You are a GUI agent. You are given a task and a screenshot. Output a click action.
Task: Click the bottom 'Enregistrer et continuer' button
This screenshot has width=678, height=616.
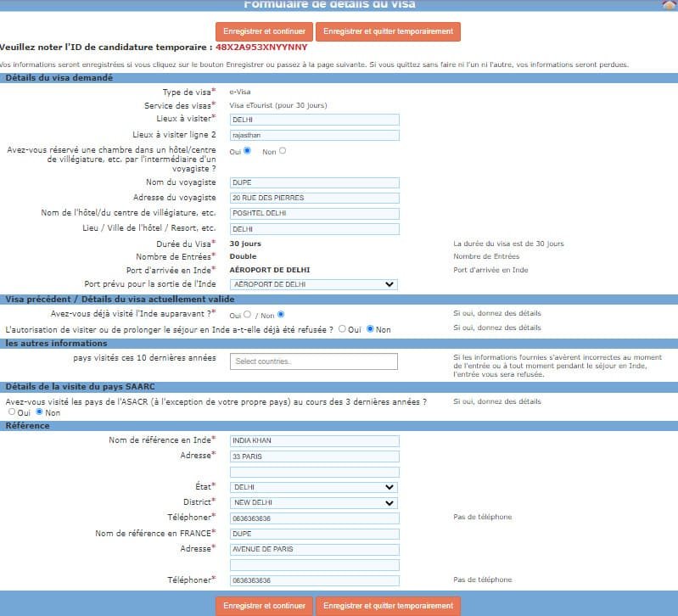click(x=264, y=606)
